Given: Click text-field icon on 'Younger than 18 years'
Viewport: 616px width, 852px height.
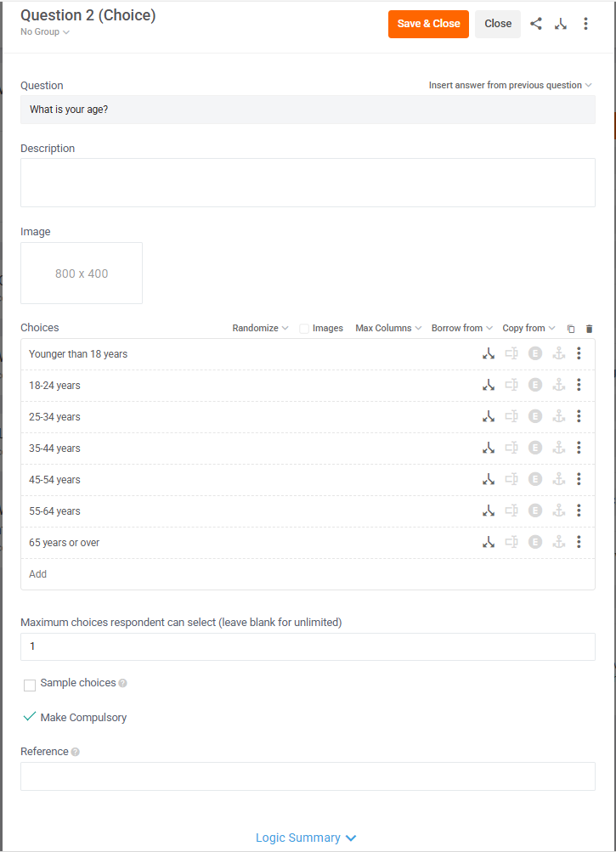Looking at the screenshot, I should [511, 353].
